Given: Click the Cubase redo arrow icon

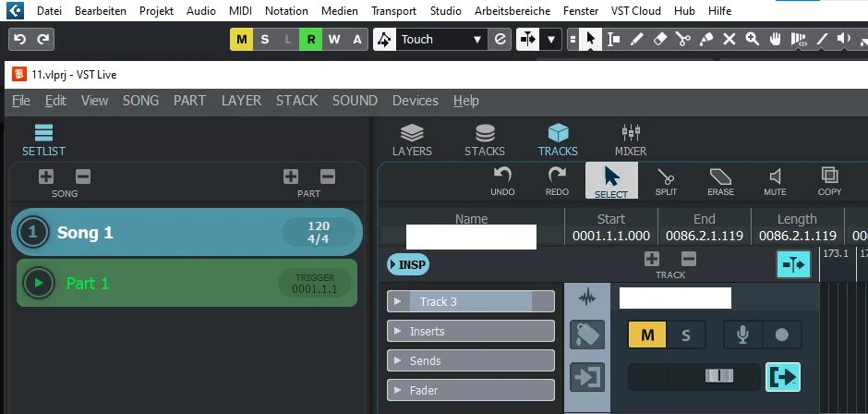Looking at the screenshot, I should click(x=42, y=40).
